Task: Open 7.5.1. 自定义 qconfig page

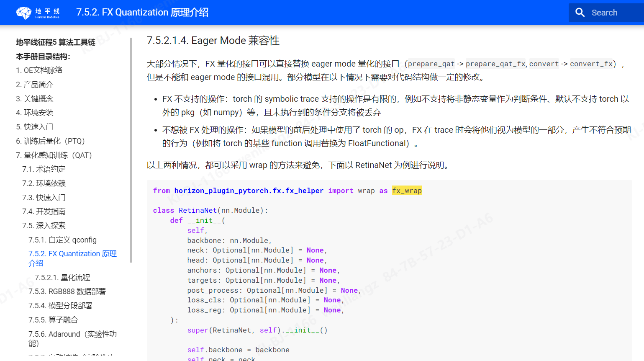Action: point(62,240)
